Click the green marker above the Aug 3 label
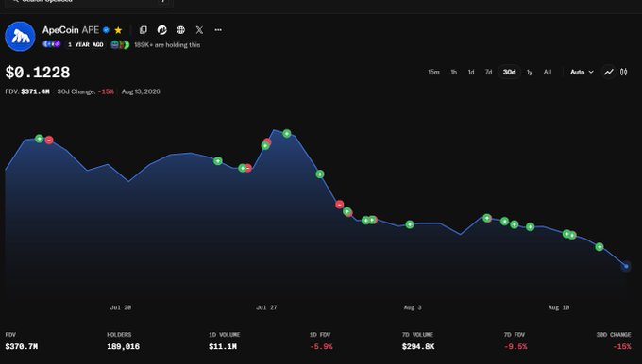The image size is (642, 364). [x=410, y=224]
